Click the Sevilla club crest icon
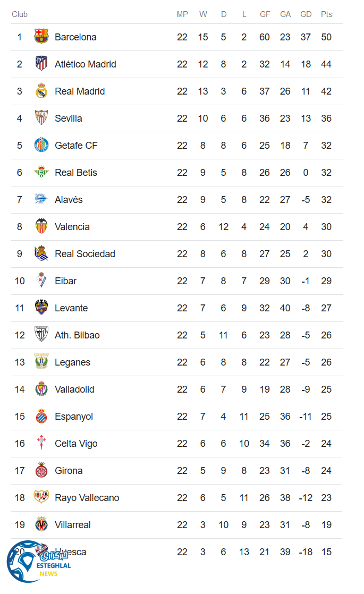Image resolution: width=364 pixels, height=594 pixels. pyautogui.click(x=41, y=118)
